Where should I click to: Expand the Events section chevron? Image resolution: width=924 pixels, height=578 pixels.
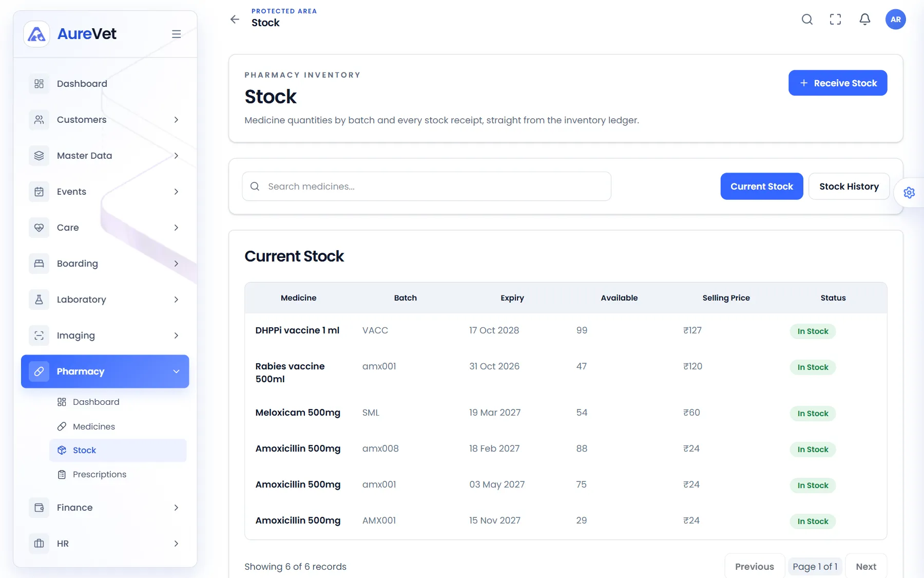176,192
